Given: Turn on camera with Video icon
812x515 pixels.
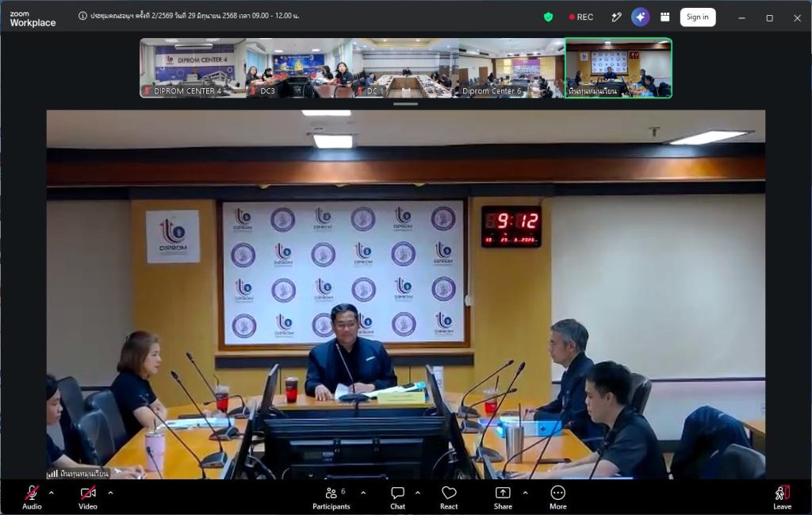Looking at the screenshot, I should [x=87, y=498].
